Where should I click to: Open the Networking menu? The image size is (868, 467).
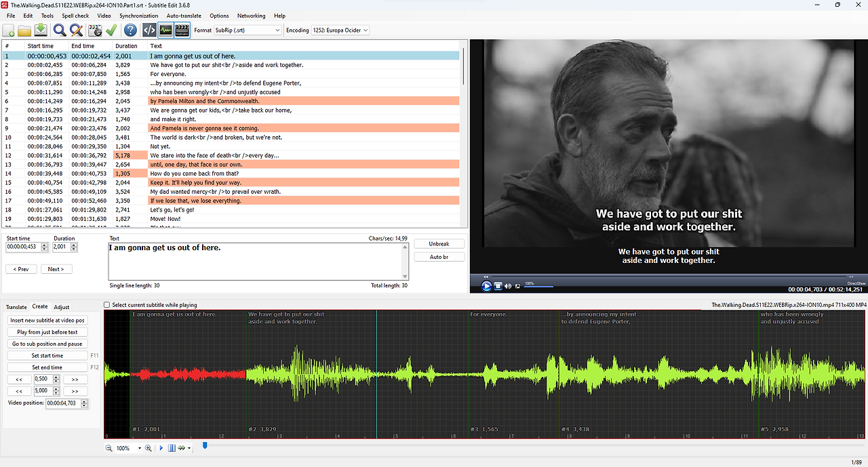tap(252, 16)
